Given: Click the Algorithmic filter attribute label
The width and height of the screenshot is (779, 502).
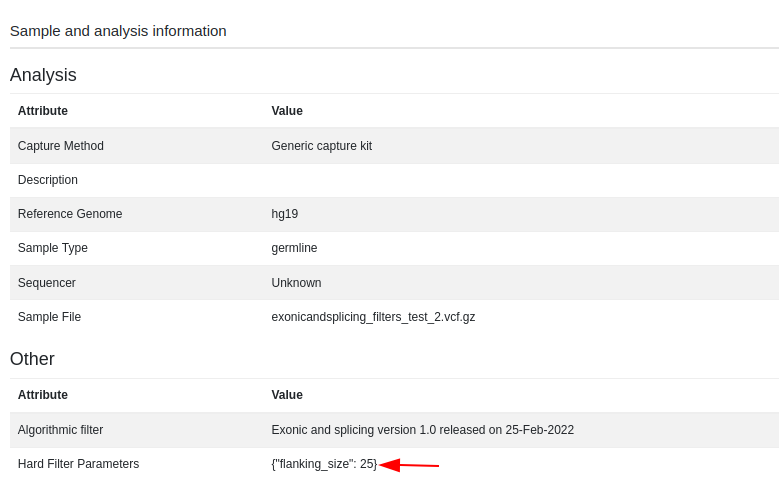Looking at the screenshot, I should click(x=61, y=429).
